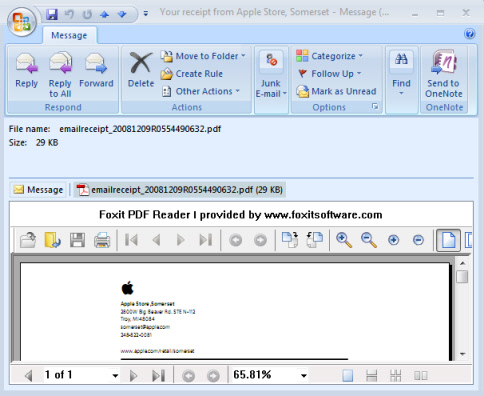
Task: Click Create Rule
Action: point(192,74)
